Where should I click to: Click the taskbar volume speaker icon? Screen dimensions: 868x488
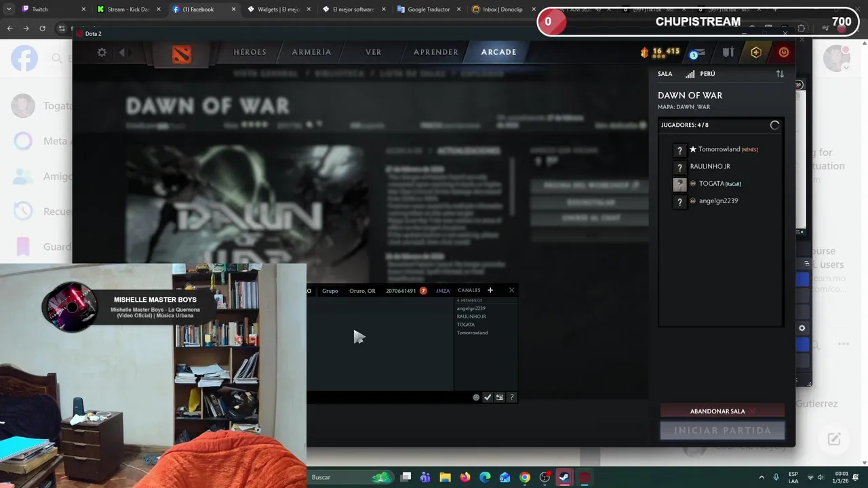(x=821, y=477)
